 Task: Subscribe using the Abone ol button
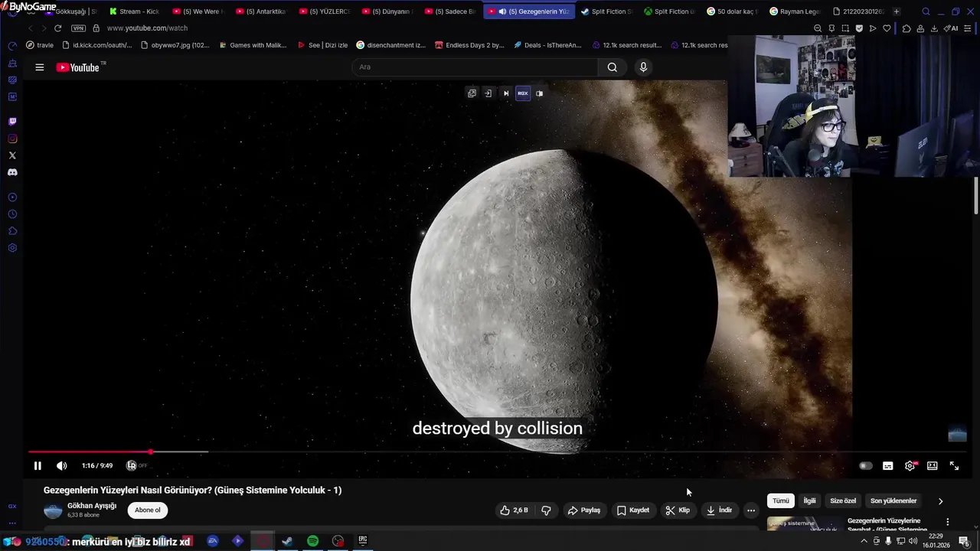click(x=148, y=510)
